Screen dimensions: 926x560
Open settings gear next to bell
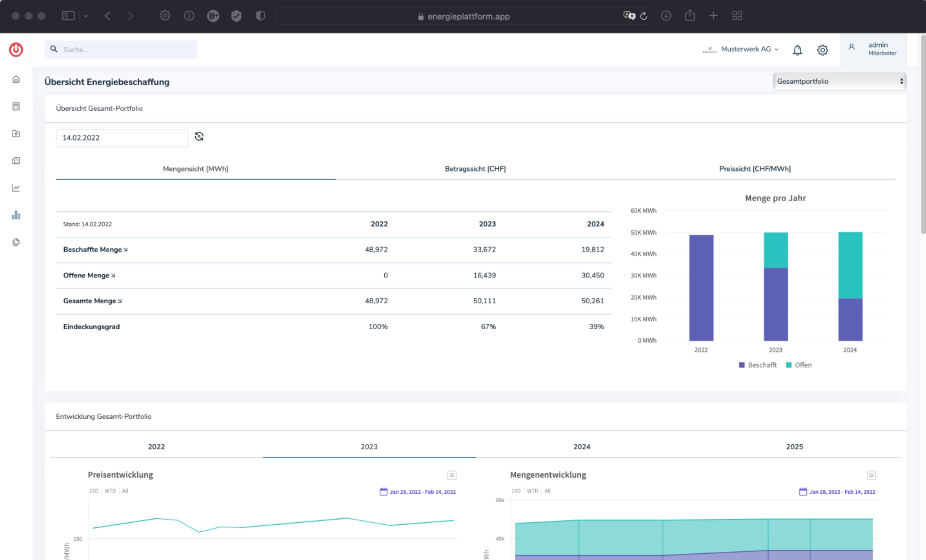[822, 50]
